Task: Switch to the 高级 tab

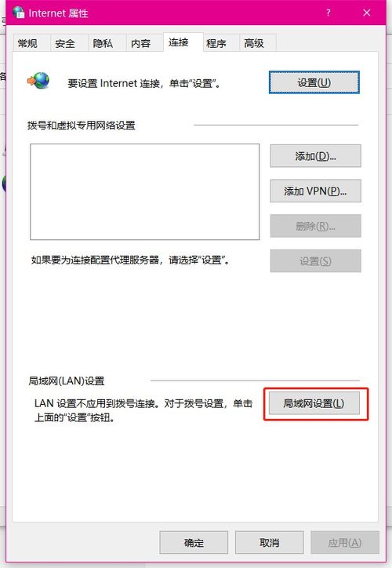Action: (254, 43)
